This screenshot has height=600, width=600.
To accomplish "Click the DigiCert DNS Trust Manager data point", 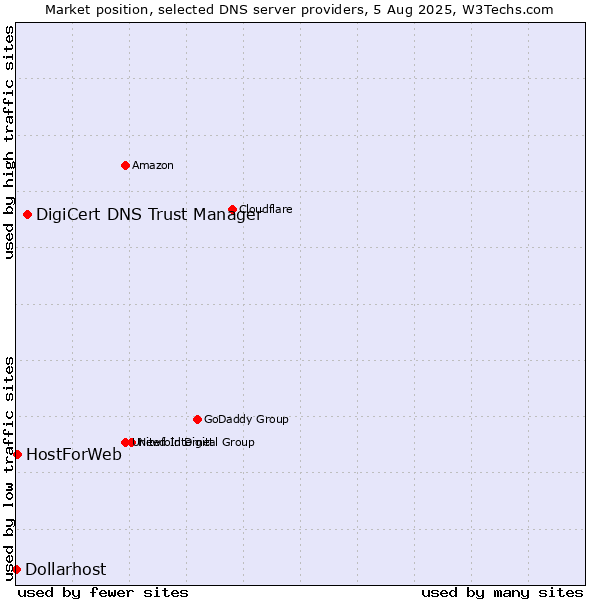I will click(x=27, y=214).
